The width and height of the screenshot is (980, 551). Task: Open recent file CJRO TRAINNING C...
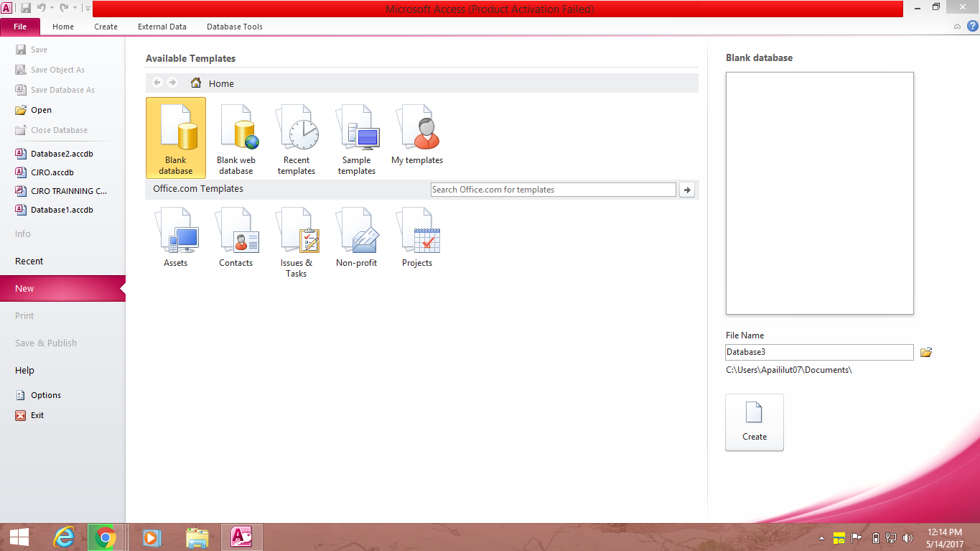(x=62, y=191)
